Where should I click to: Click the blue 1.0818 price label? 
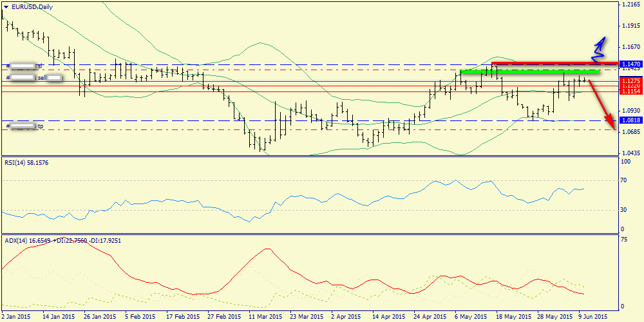point(630,120)
